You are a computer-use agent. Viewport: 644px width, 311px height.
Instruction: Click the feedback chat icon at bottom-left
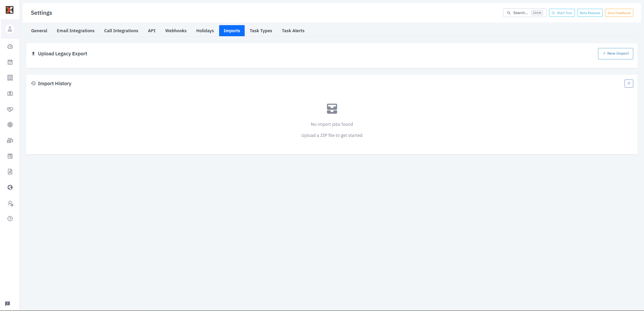pos(7,304)
